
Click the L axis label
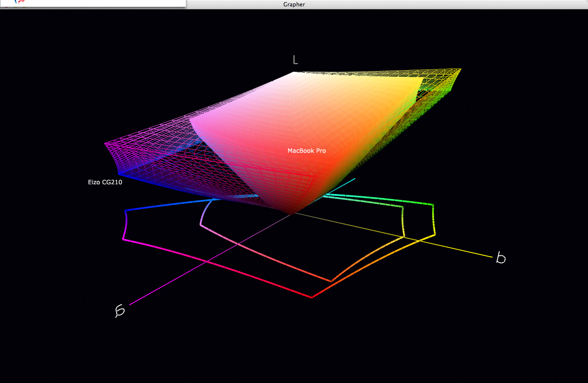295,60
